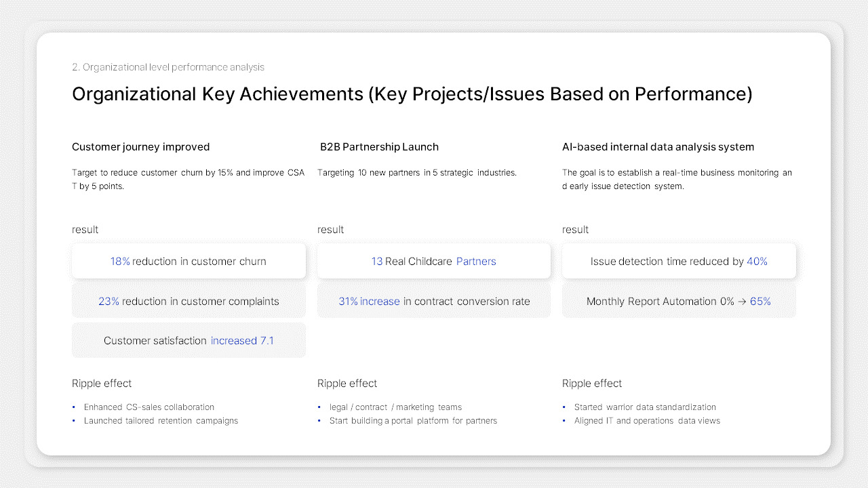Click the first "Ripple effect" section label
The image size is (868, 488).
[102, 383]
